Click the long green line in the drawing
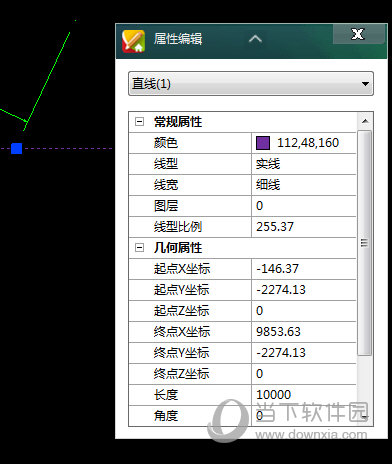The width and height of the screenshot is (392, 464). point(48,78)
